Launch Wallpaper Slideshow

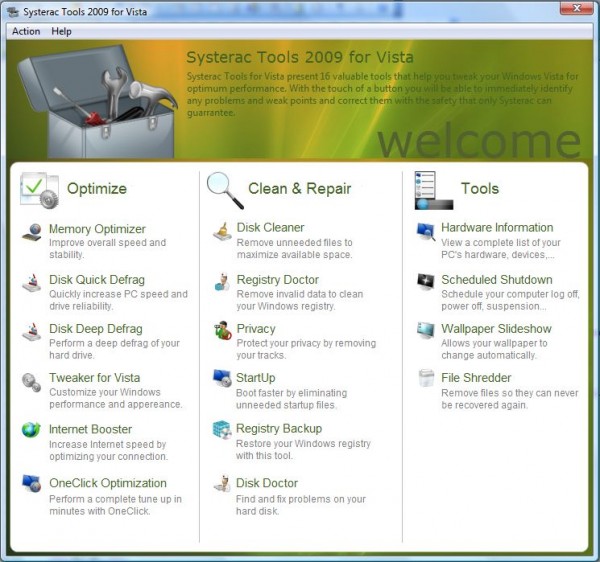click(496, 329)
